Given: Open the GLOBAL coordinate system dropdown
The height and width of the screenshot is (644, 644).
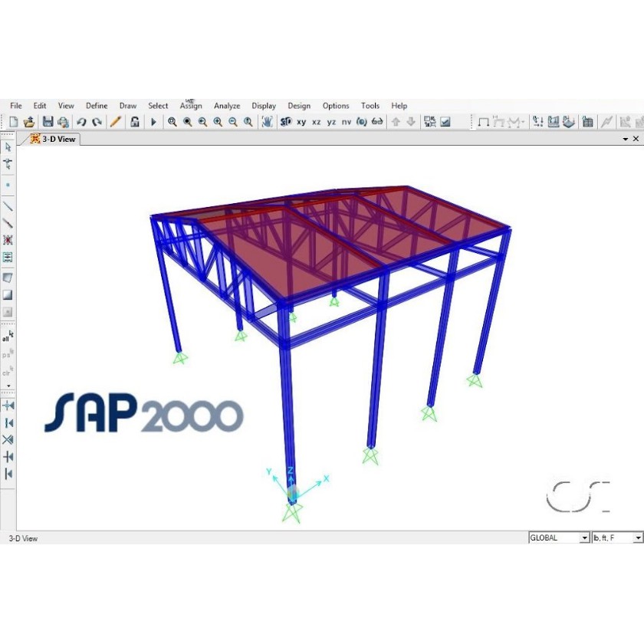Looking at the screenshot, I should (559, 538).
